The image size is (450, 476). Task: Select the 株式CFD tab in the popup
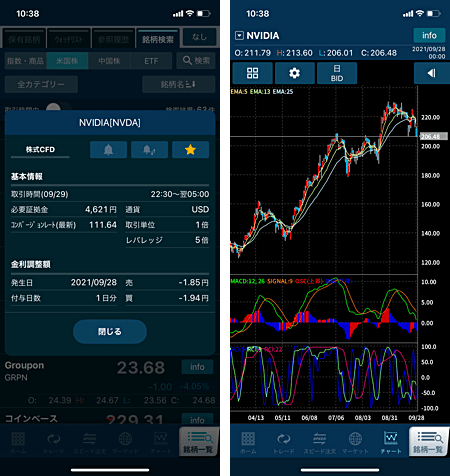click(40, 150)
